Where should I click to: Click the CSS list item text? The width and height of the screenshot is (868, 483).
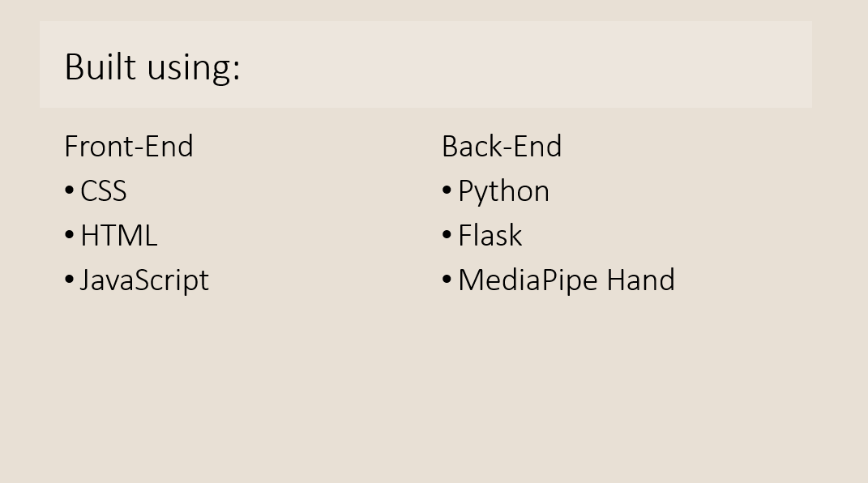(104, 191)
